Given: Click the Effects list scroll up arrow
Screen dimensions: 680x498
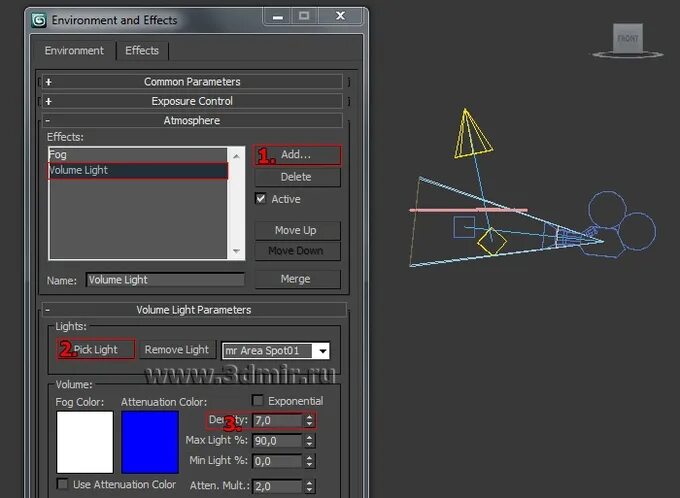Looking at the screenshot, I should pos(236,156).
